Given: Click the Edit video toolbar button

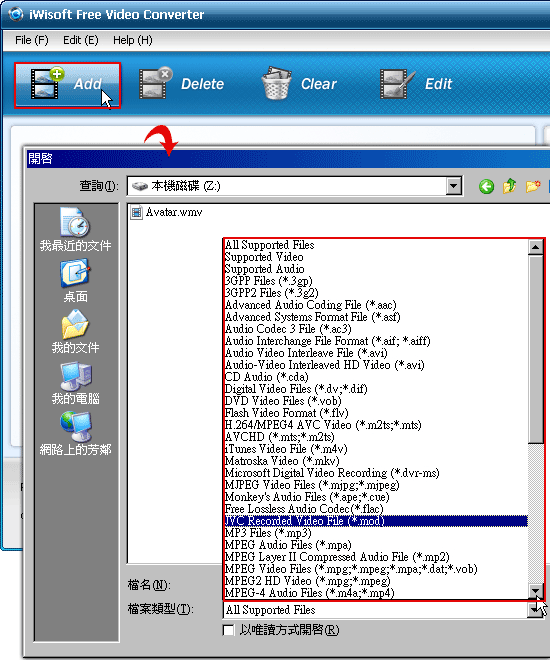Looking at the screenshot, I should click(x=417, y=84).
